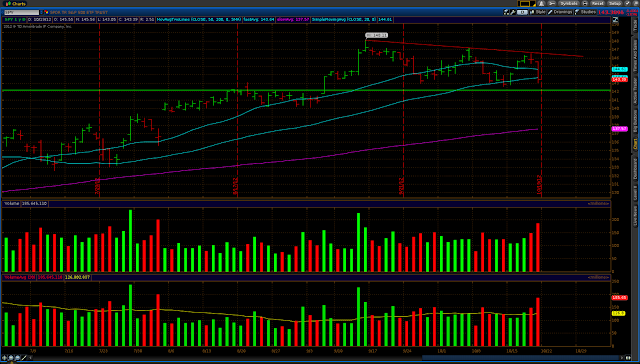Click the red 185.65 volume label
Image resolution: width=640 pixels, height=364 pixels.
(619, 298)
